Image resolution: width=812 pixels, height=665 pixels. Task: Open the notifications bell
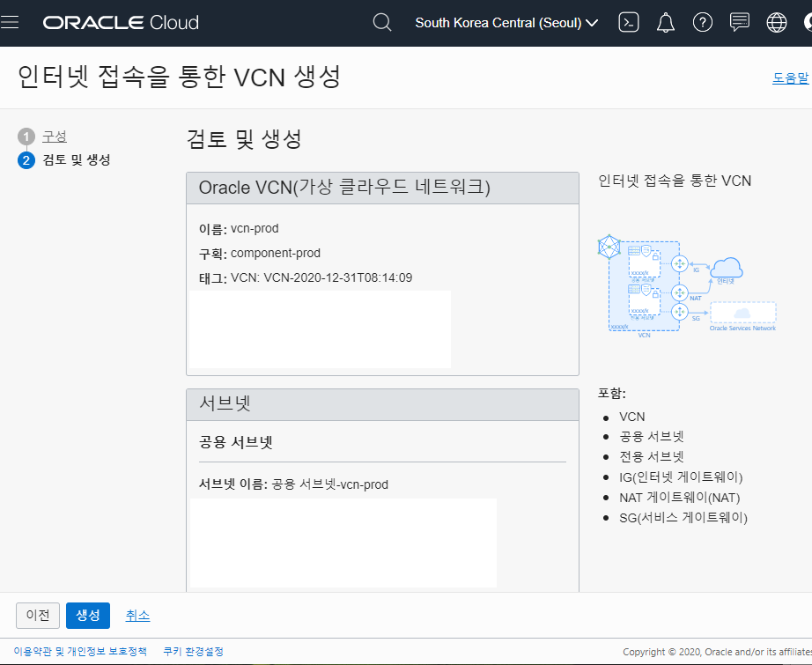click(x=666, y=22)
